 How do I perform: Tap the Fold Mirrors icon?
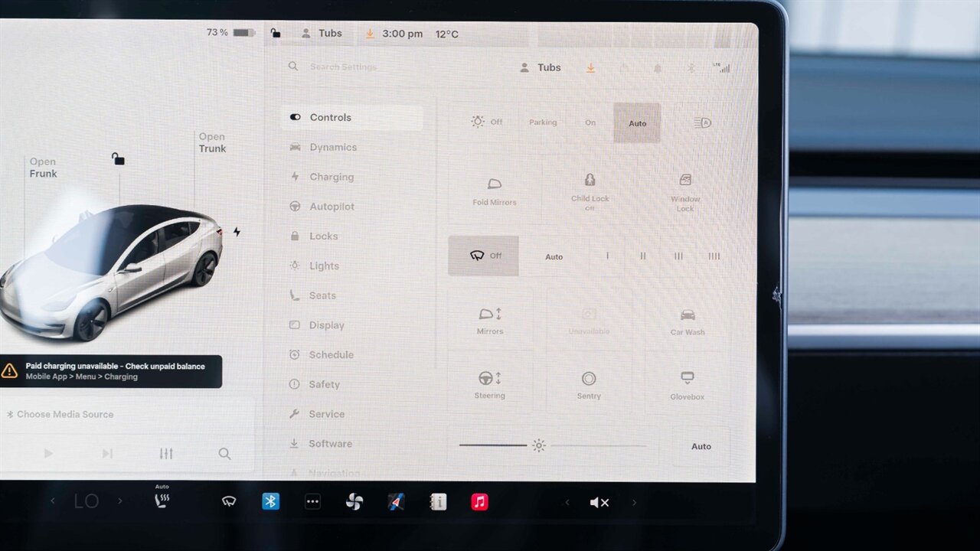(495, 191)
